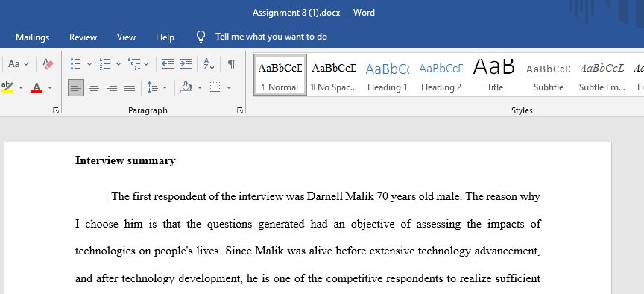644x294 pixels.
Task: Toggle align left
Action: pos(76,87)
